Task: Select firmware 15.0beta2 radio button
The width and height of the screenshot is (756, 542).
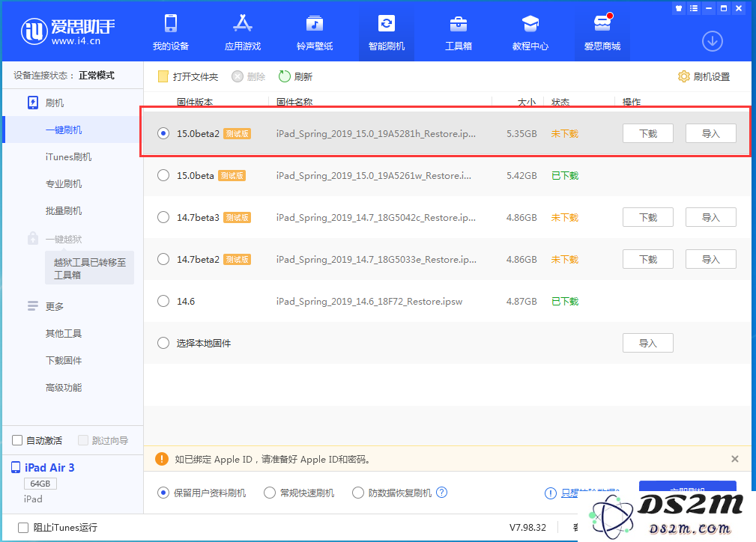Action: [x=163, y=133]
